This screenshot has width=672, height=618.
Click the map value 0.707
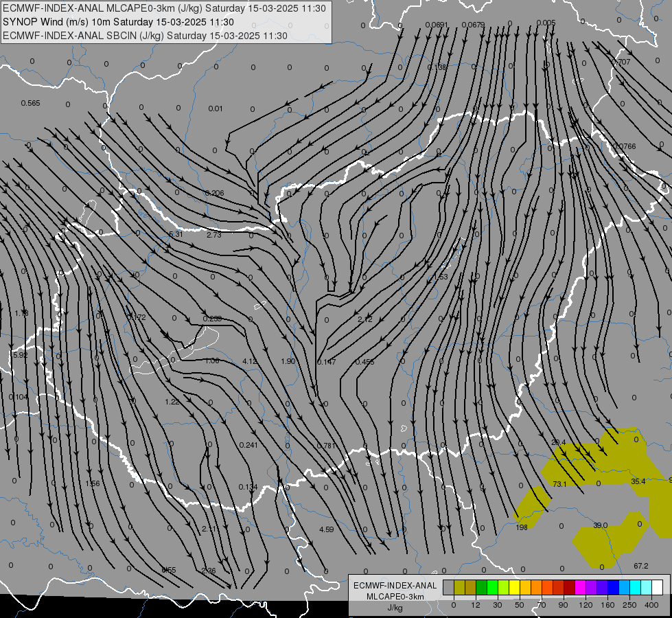click(621, 62)
